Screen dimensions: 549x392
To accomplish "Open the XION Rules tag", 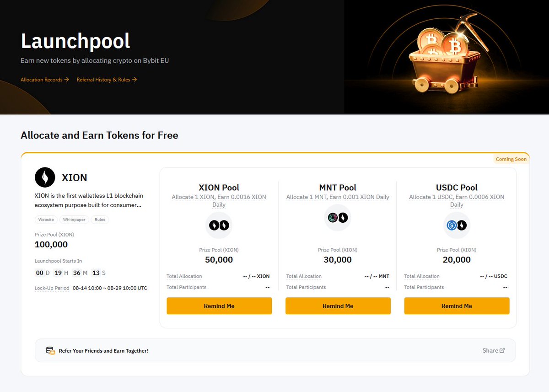I will point(100,220).
